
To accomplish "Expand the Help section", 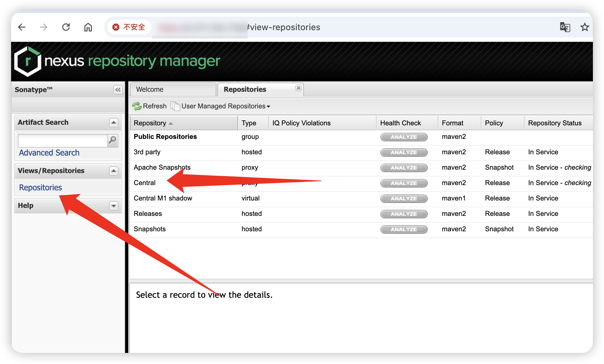I will tap(114, 206).
